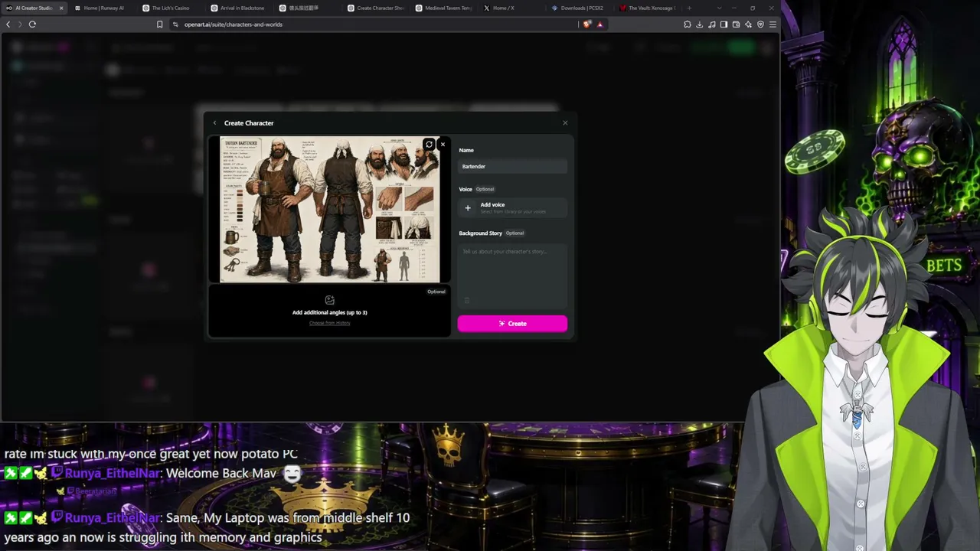980x551 pixels.
Task: Click the openart.ai address bar URL
Action: click(234, 24)
